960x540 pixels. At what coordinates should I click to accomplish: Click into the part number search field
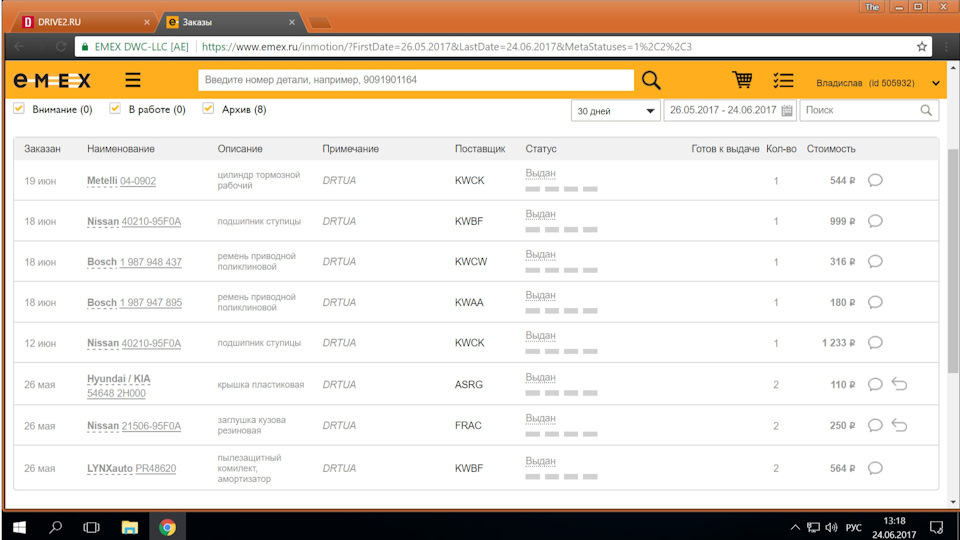(x=416, y=80)
